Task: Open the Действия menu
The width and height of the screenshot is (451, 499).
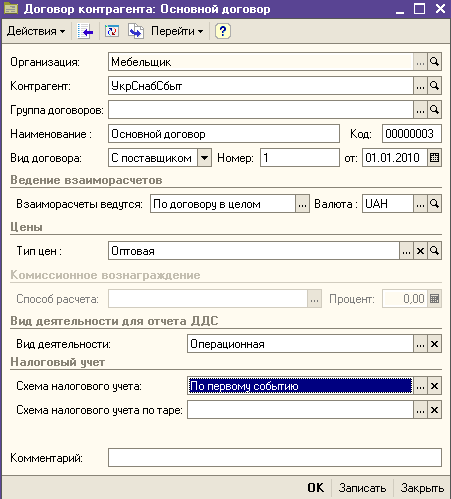Action: pyautogui.click(x=36, y=31)
